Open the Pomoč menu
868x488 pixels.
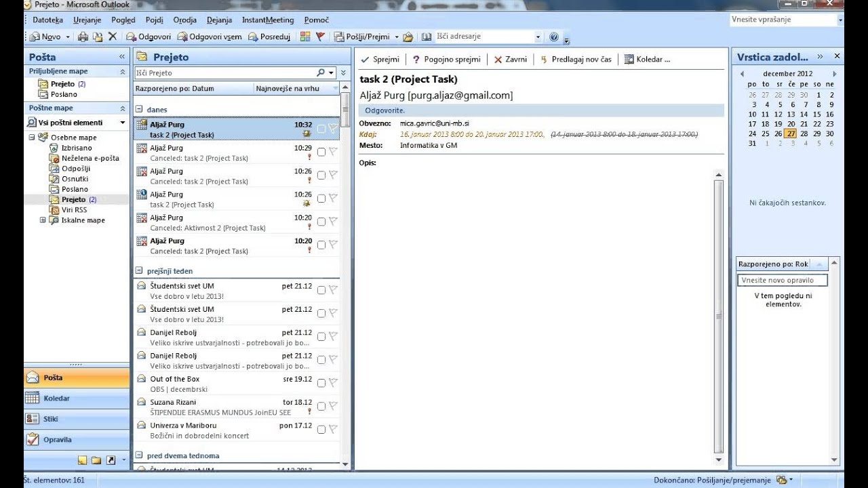tap(317, 20)
